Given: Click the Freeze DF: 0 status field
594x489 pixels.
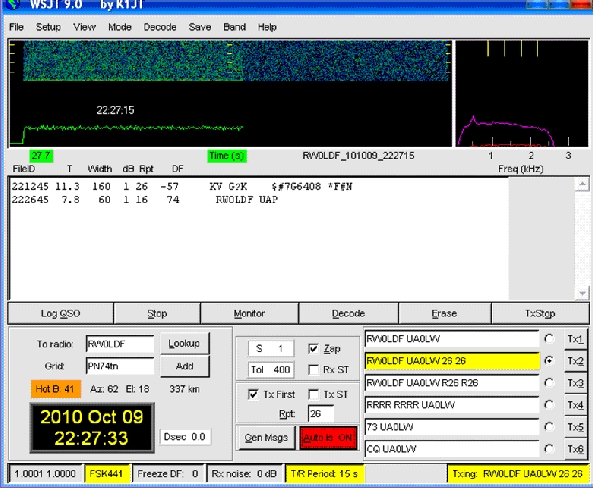Looking at the screenshot, I should 168,473.
